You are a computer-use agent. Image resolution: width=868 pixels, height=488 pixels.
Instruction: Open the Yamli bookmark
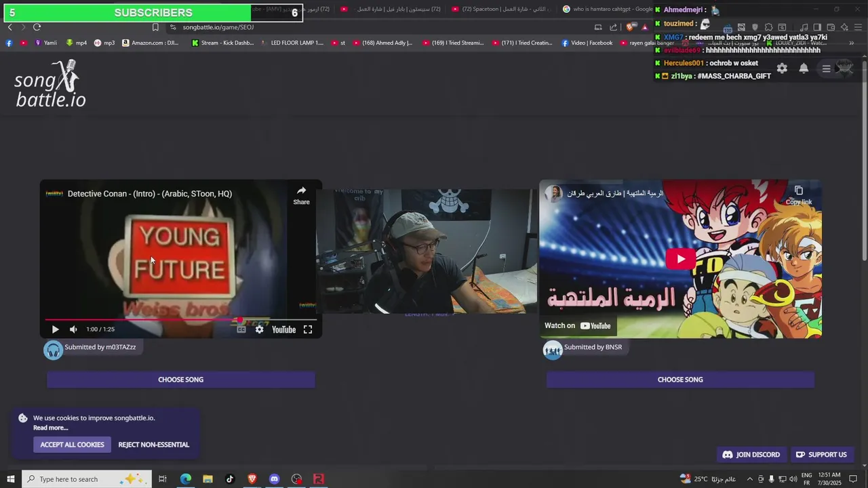click(45, 43)
